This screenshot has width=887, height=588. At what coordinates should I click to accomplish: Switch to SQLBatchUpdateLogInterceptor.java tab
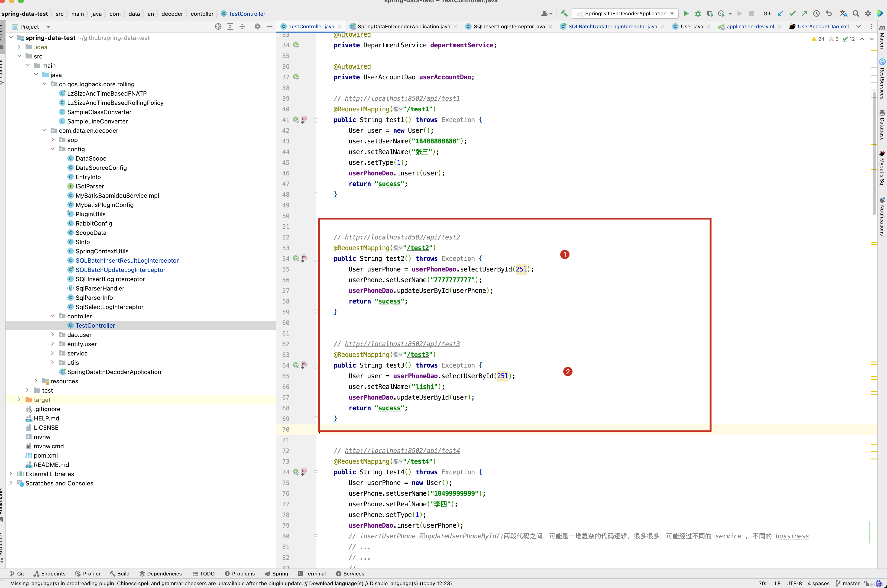pos(612,27)
